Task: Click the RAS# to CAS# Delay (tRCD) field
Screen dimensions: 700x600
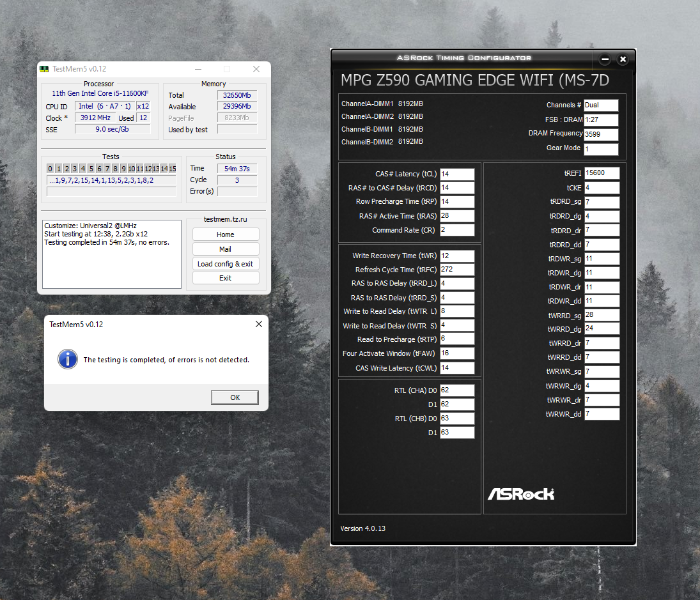Action: pos(457,188)
